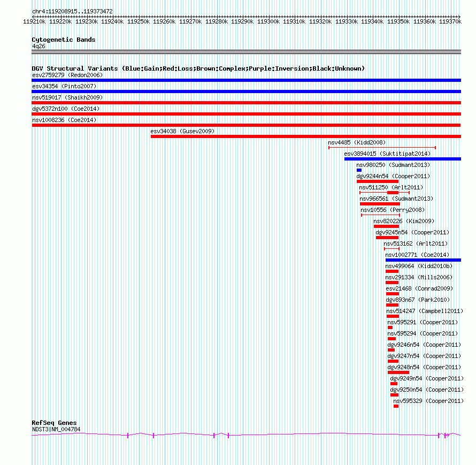
Task: Click the dgv9250n54 (Cooper2011) label
Action: tap(427, 390)
